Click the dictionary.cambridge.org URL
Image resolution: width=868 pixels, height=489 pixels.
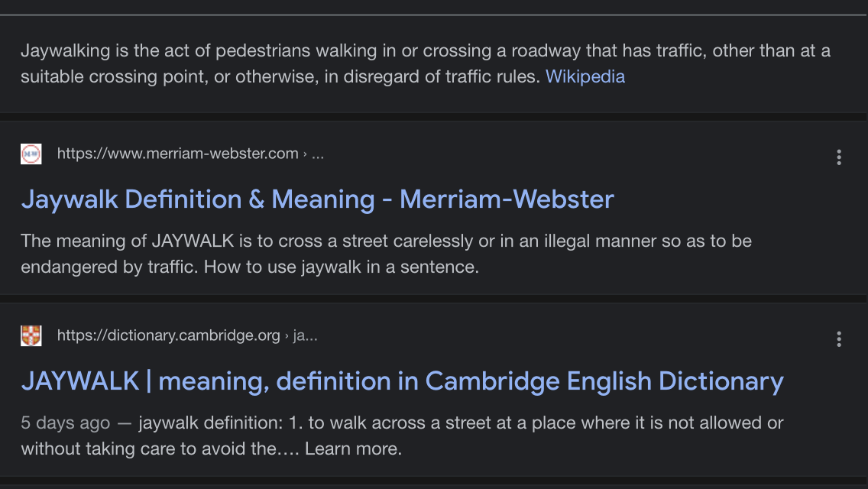168,335
